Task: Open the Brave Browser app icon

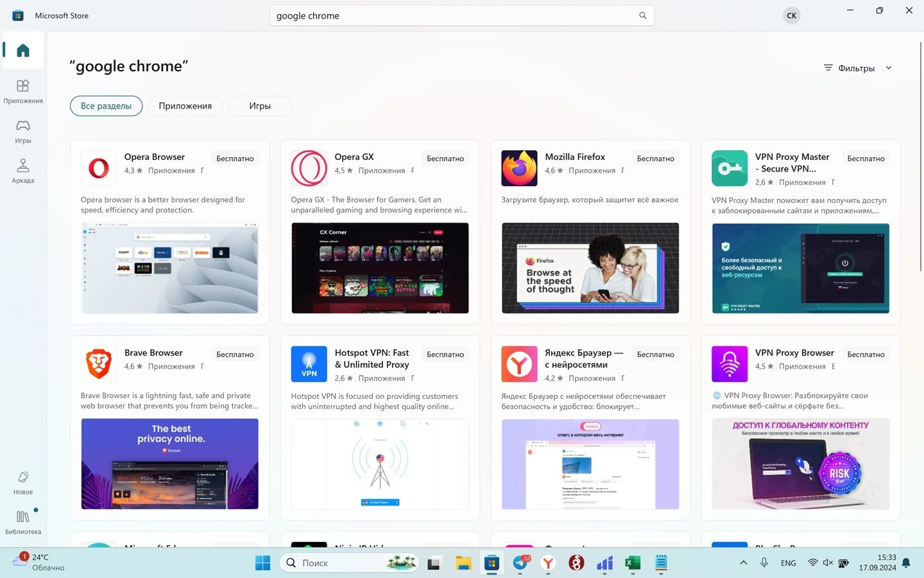Action: pos(99,364)
